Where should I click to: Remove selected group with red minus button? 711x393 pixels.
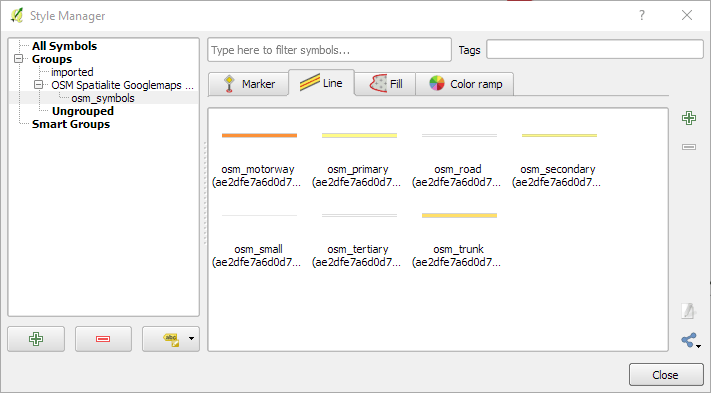point(103,339)
